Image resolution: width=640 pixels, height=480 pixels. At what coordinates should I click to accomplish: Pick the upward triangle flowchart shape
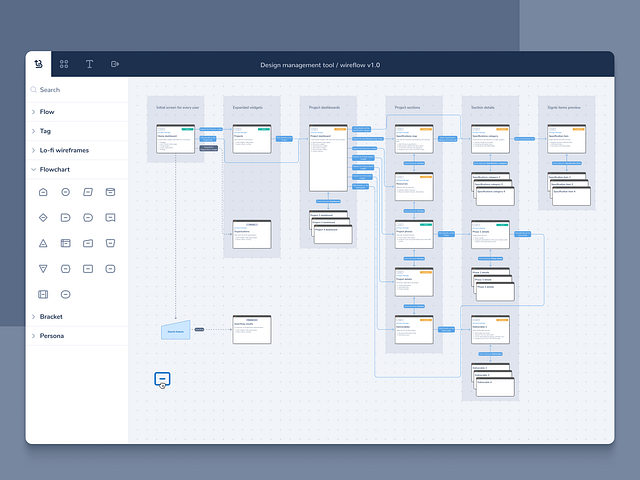point(43,243)
